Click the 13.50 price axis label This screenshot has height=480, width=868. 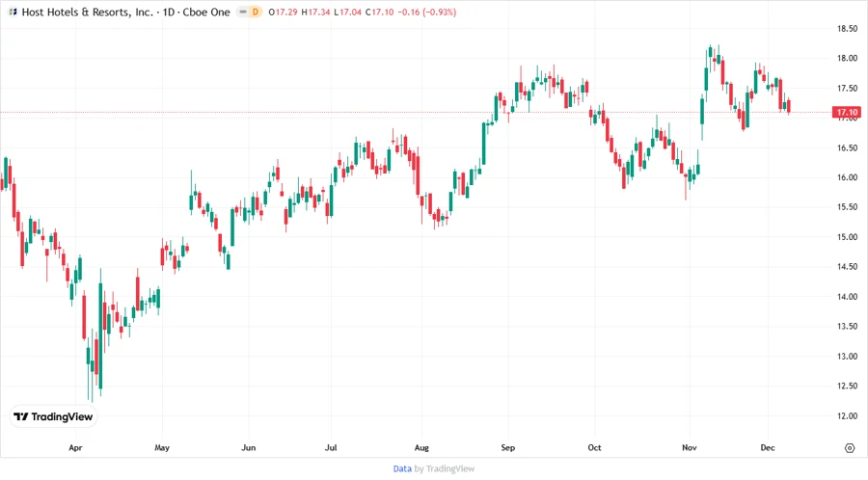tap(847, 327)
